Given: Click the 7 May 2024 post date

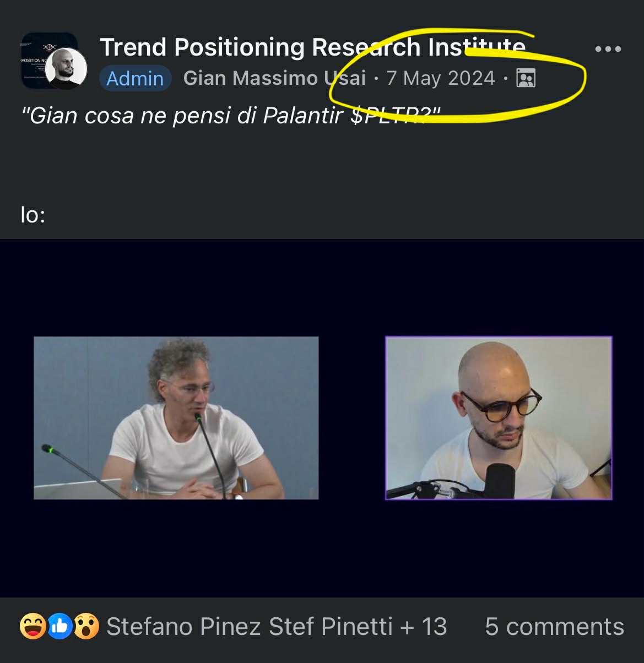Looking at the screenshot, I should coord(441,78).
